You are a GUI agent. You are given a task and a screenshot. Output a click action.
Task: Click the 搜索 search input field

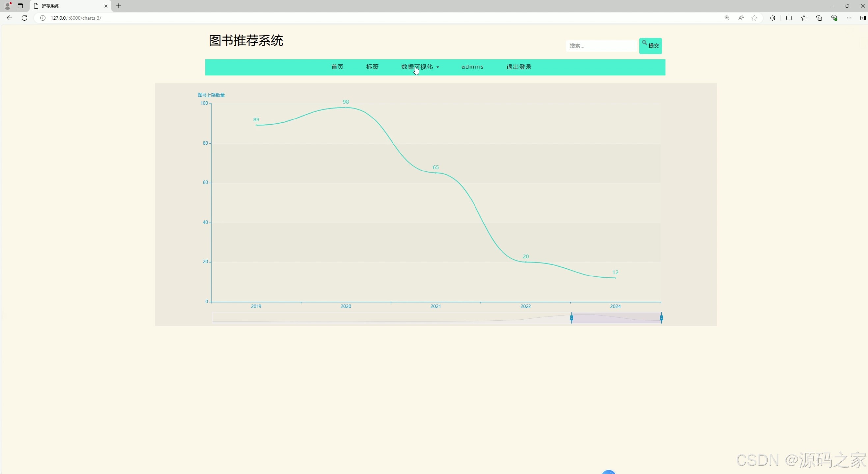(x=602, y=46)
